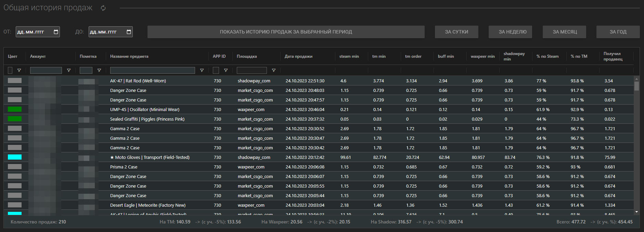Viewport: 644px width, 232px height.
Task: Show sales for ЗА СУТКИ
Action: (456, 32)
